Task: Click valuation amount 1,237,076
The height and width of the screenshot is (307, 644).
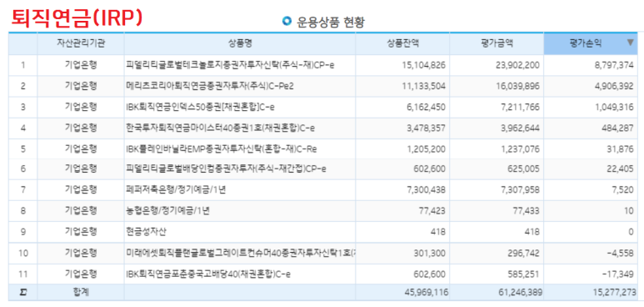Action: (x=522, y=149)
